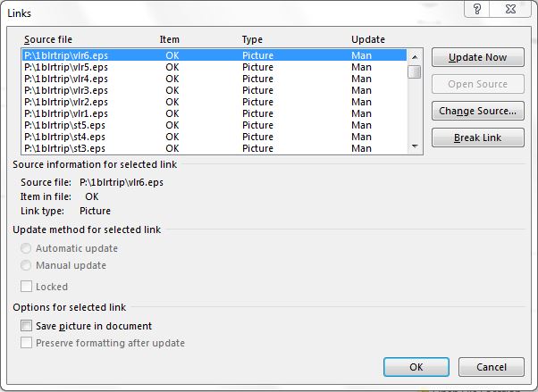Click the list scroll up arrow
Viewport: 538px width, 392px height.
pyautogui.click(x=415, y=57)
